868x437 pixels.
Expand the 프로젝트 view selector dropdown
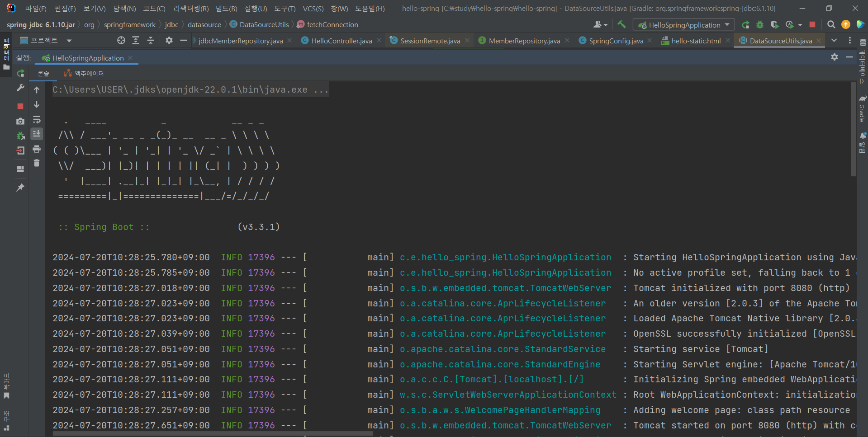69,41
